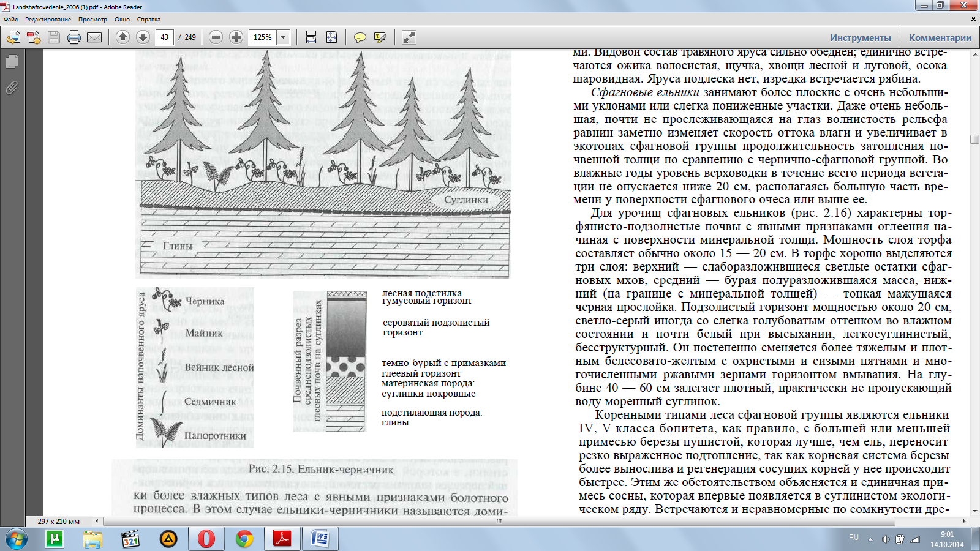Click the Черника legend label
The width and height of the screenshot is (980, 551).
click(205, 301)
